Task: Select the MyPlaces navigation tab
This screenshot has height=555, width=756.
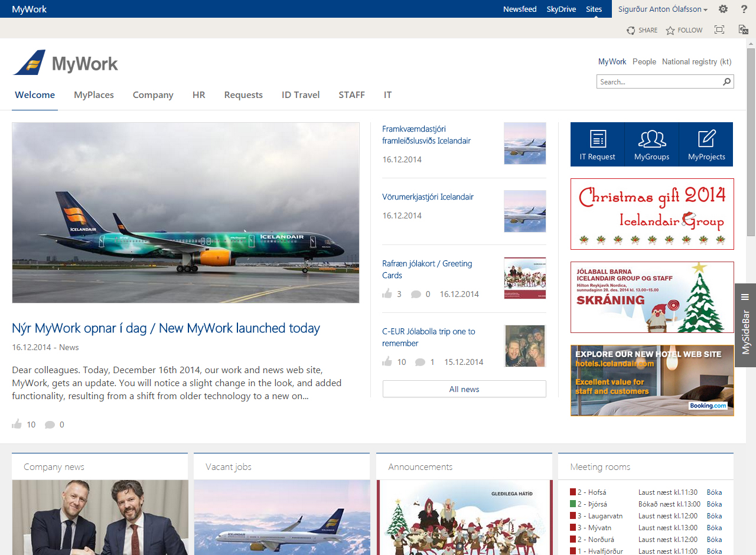Action: (94, 94)
